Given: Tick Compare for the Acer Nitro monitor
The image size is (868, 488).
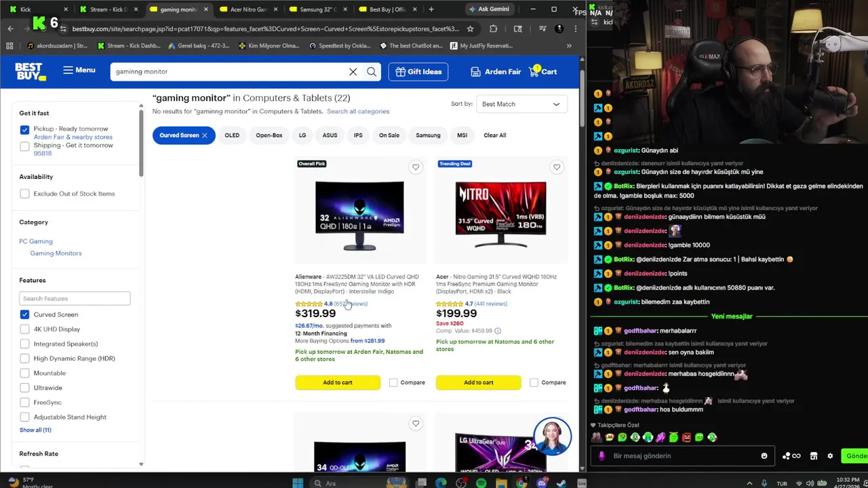Looking at the screenshot, I should 534,383.
